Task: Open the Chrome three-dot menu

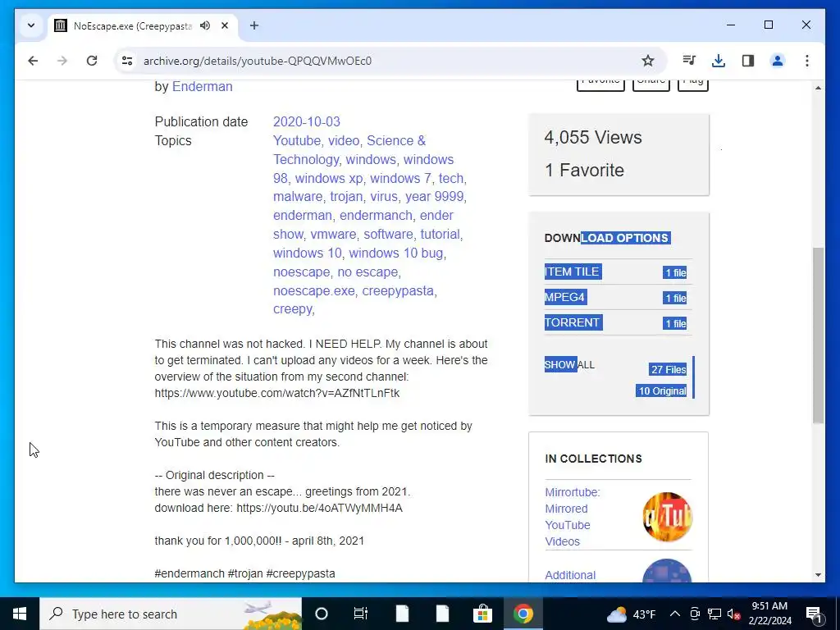Action: pos(807,61)
